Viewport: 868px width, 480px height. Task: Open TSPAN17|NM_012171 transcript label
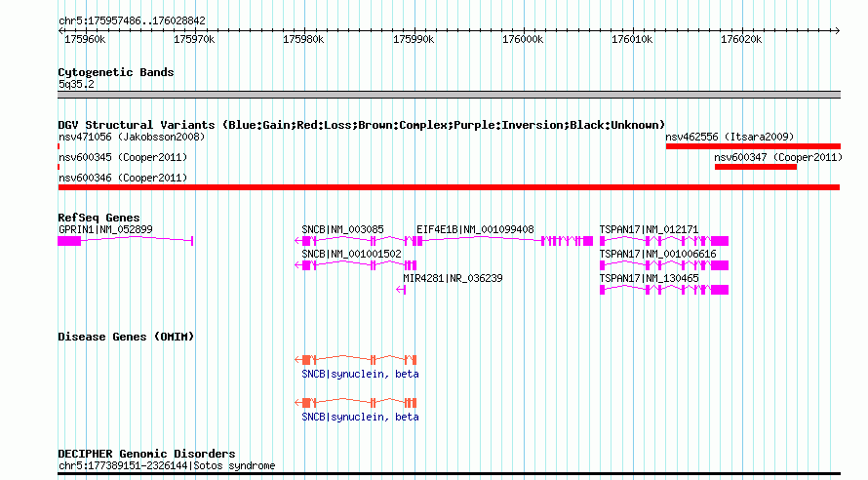649,229
